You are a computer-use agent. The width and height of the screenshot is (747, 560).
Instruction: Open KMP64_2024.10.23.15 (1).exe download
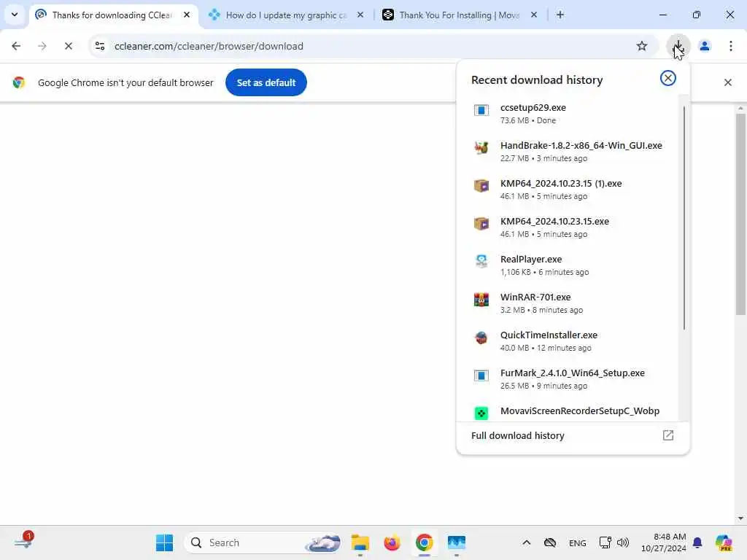pos(567,190)
